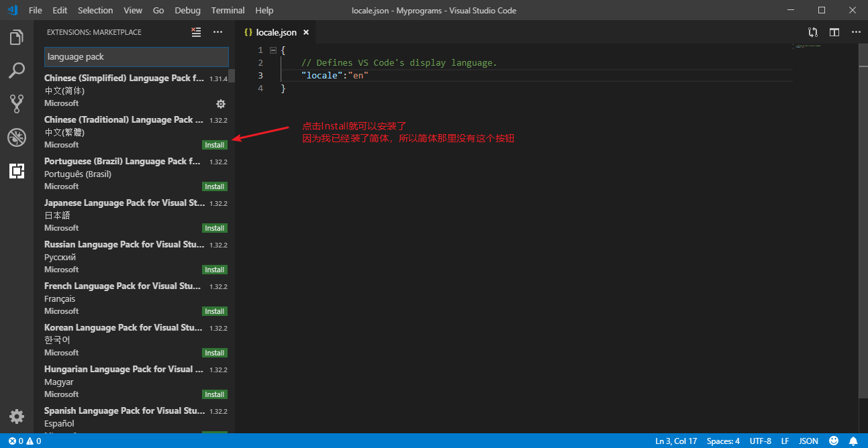Install the French Language Pack

tap(214, 311)
